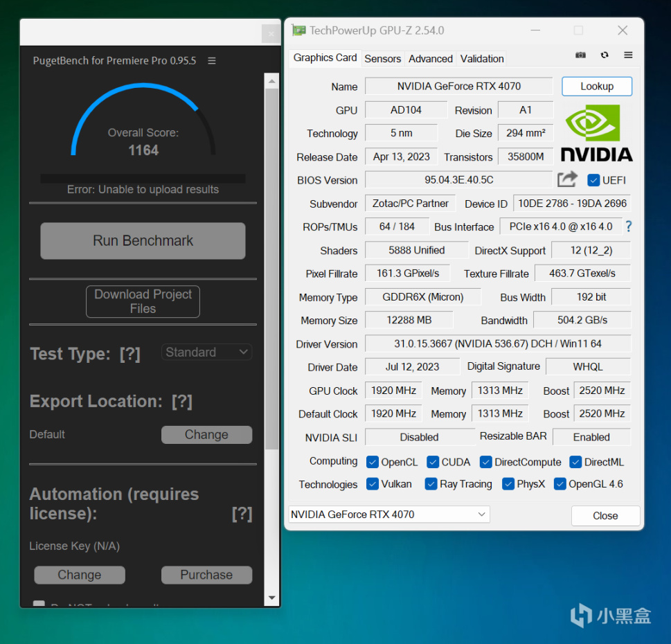671x644 pixels.
Task: Open the Test Type Standard dropdown
Action: [x=206, y=352]
